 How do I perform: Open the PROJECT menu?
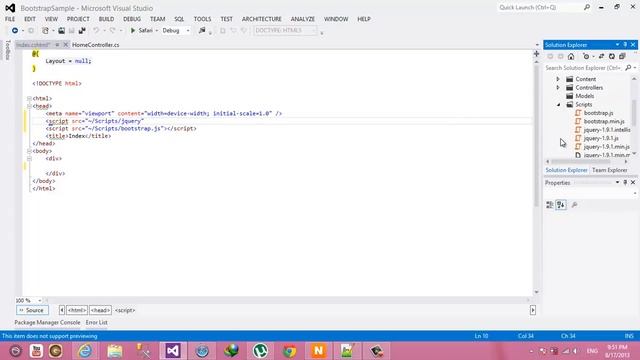[x=78, y=19]
